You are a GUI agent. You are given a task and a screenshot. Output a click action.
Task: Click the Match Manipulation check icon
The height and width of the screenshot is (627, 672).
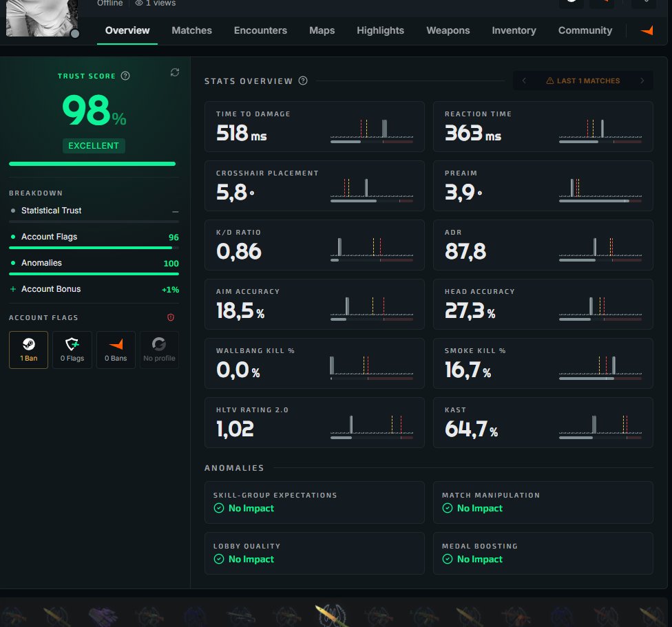(x=448, y=509)
